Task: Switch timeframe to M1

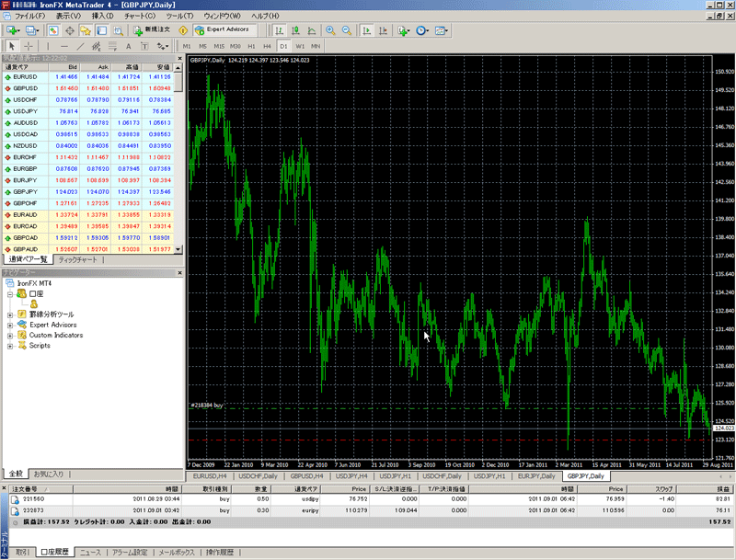Action: pos(187,46)
